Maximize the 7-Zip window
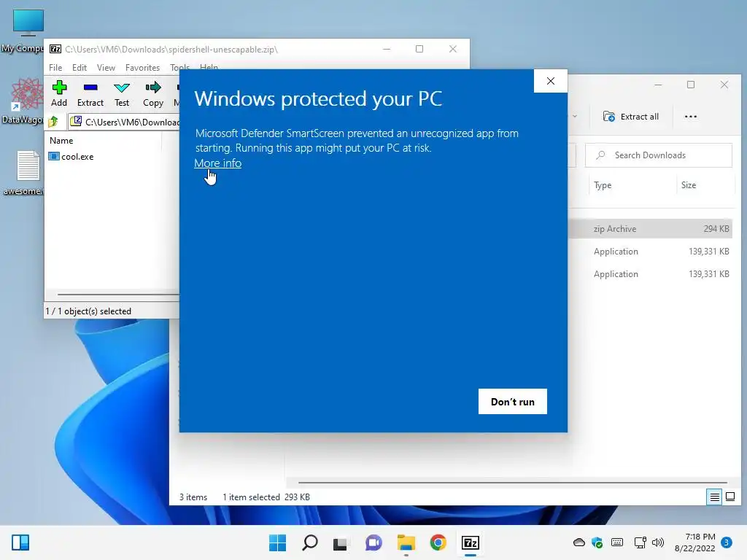The width and height of the screenshot is (747, 560). 419,49
